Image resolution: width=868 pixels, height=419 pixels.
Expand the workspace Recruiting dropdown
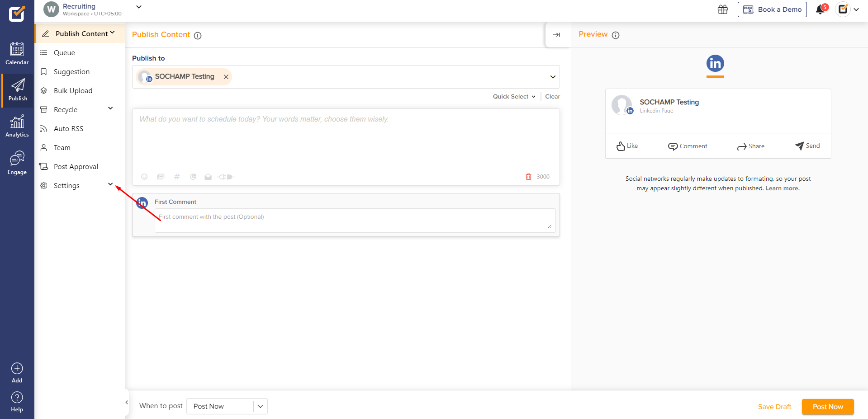139,7
